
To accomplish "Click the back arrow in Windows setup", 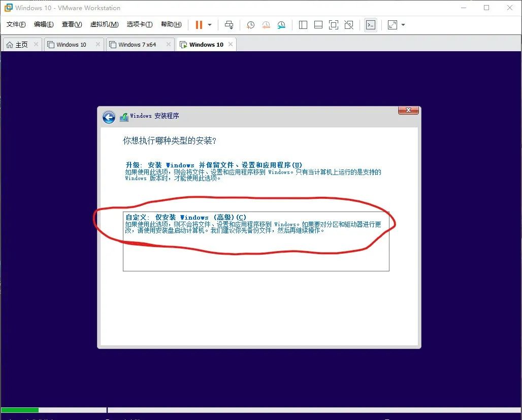I will 109,117.
